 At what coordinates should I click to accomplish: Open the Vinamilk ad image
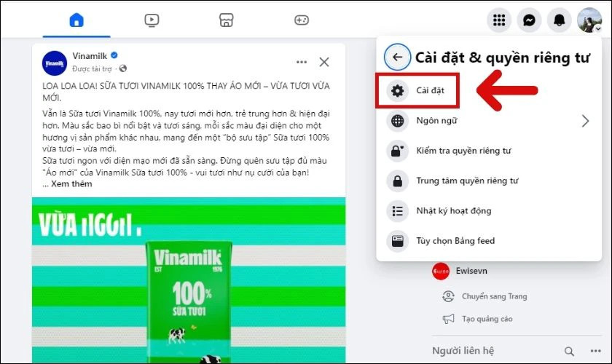click(x=189, y=280)
